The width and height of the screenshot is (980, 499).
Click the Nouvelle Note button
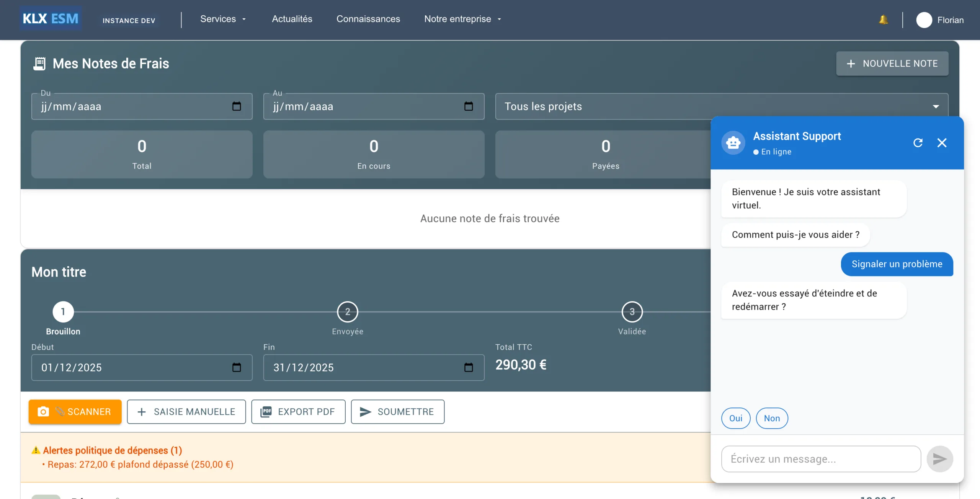[892, 64]
